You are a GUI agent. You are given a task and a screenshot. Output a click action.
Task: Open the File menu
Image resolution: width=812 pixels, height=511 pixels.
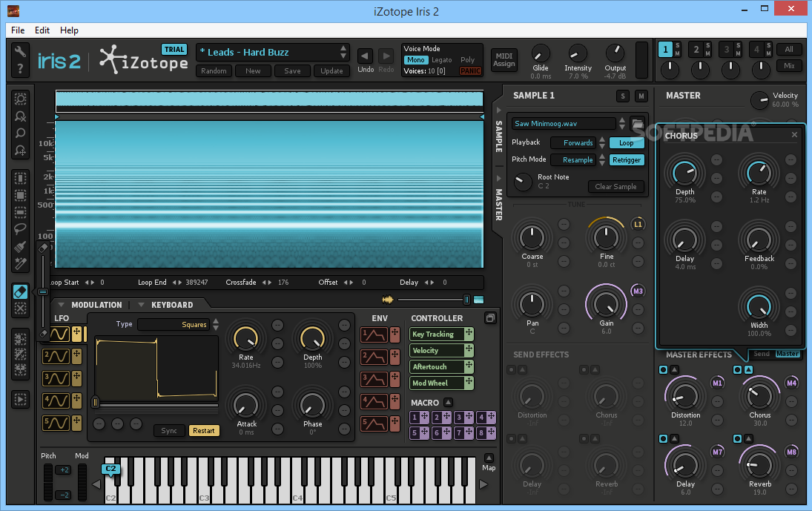coord(18,30)
